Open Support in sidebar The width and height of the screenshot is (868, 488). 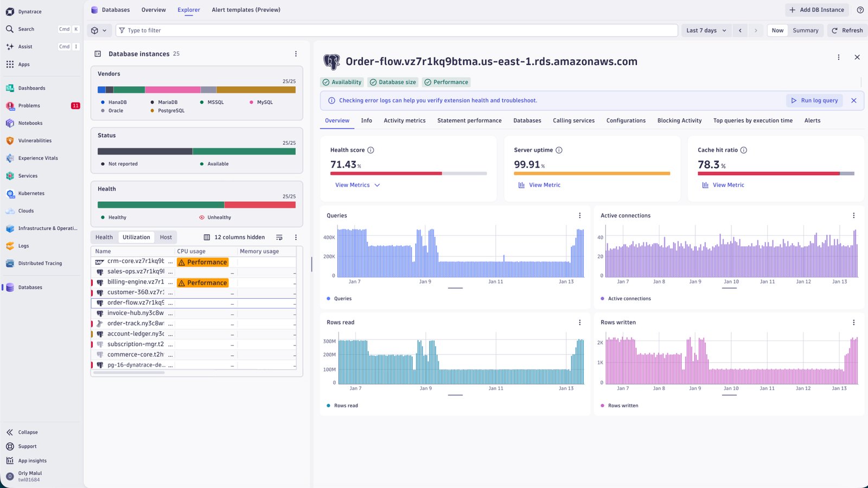27,446
